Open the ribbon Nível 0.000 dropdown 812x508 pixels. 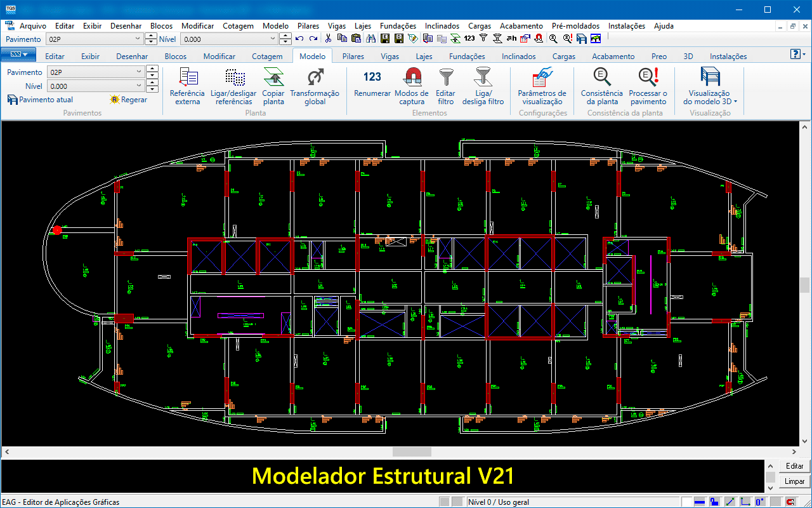(x=139, y=86)
